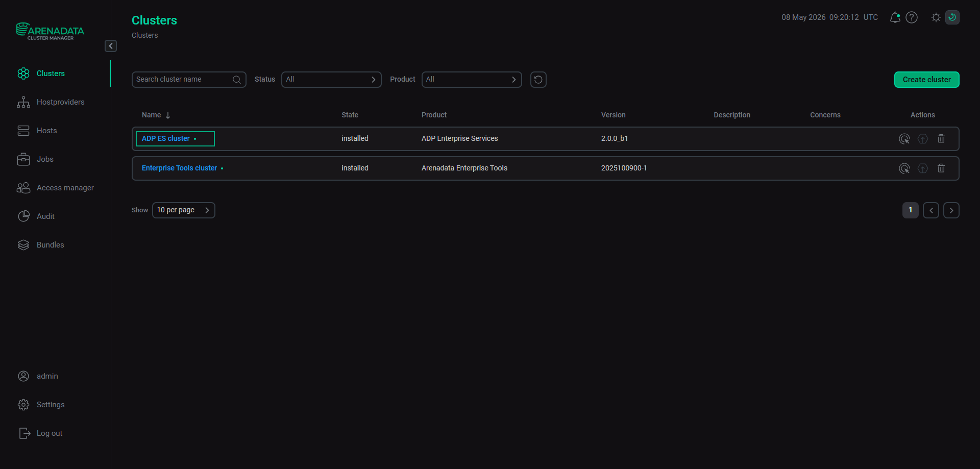Go to previous page of clusters
Viewport: 980px width, 469px height.
point(931,210)
